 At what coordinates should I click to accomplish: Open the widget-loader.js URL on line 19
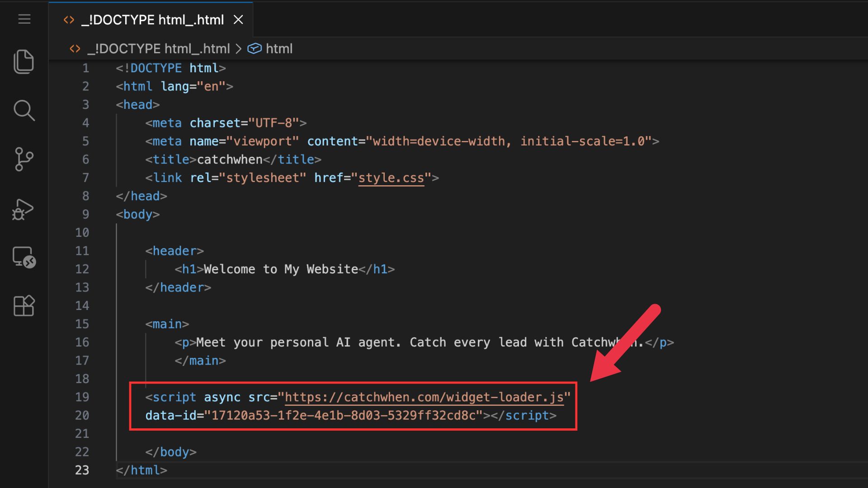(424, 397)
